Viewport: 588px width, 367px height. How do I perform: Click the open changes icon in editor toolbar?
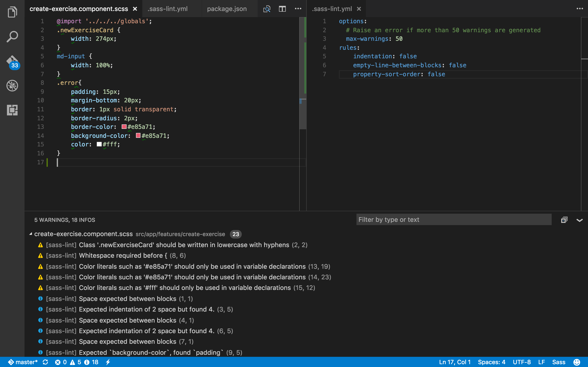267,9
